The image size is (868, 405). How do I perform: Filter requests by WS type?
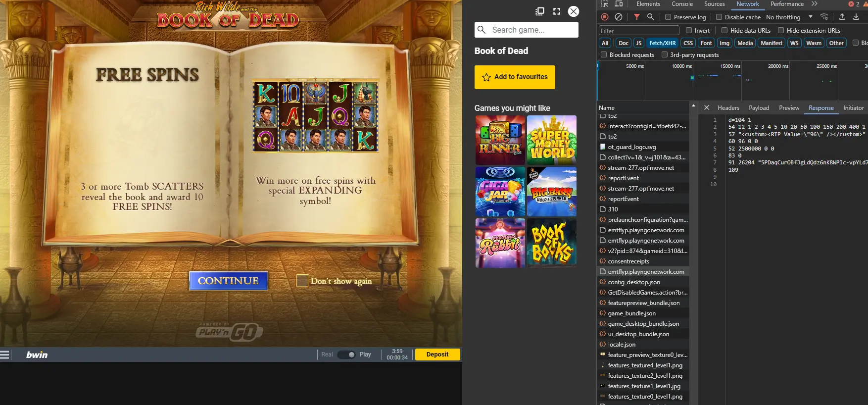(x=794, y=43)
